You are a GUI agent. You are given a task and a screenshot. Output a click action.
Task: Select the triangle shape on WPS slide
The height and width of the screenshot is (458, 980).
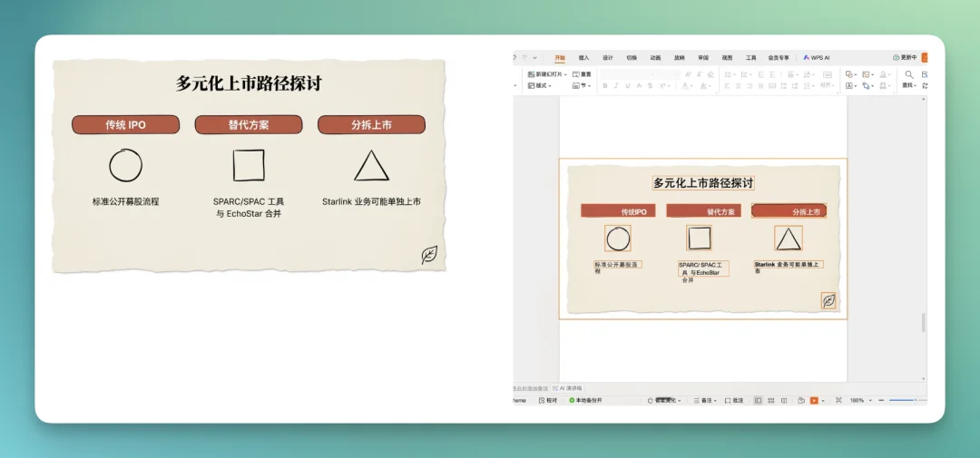(789, 239)
